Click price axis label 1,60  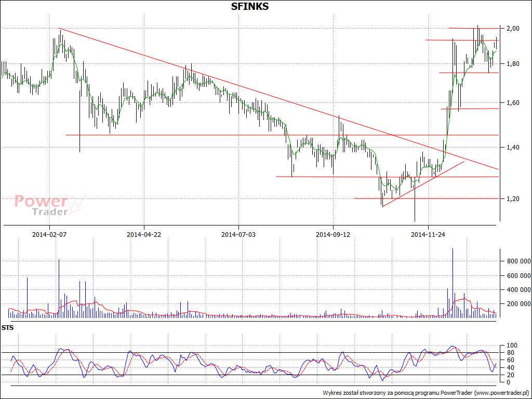point(513,103)
